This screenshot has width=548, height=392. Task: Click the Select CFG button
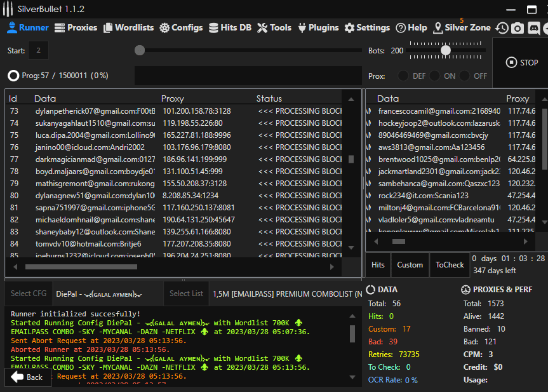(29, 294)
